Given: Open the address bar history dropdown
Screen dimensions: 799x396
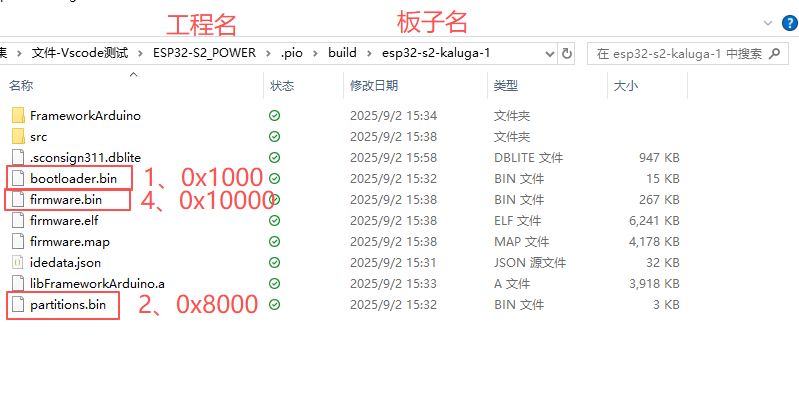Looking at the screenshot, I should 550,54.
